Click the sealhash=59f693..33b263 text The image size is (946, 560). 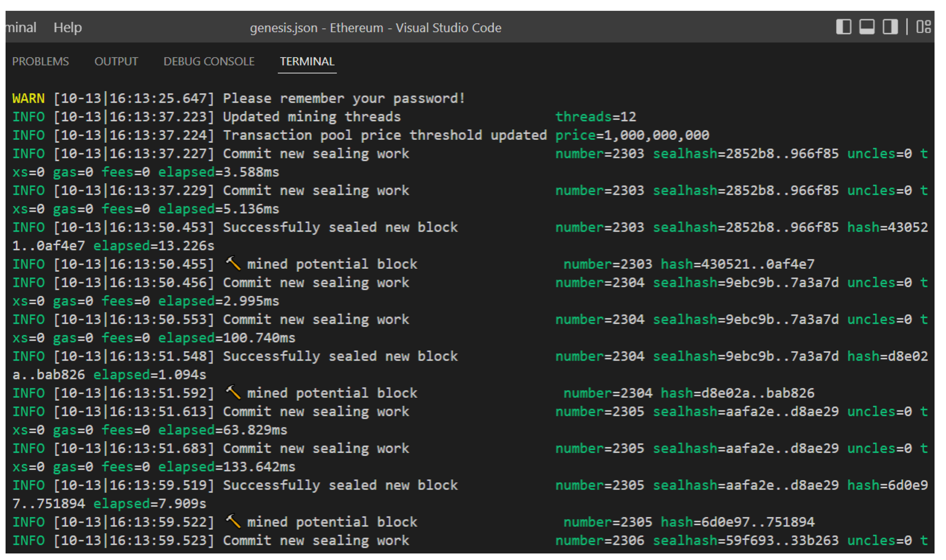pyautogui.click(x=746, y=540)
